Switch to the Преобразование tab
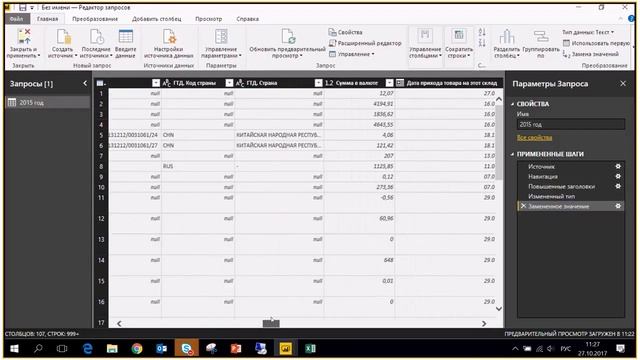Image resolution: width=640 pixels, height=360 pixels. pos(95,19)
